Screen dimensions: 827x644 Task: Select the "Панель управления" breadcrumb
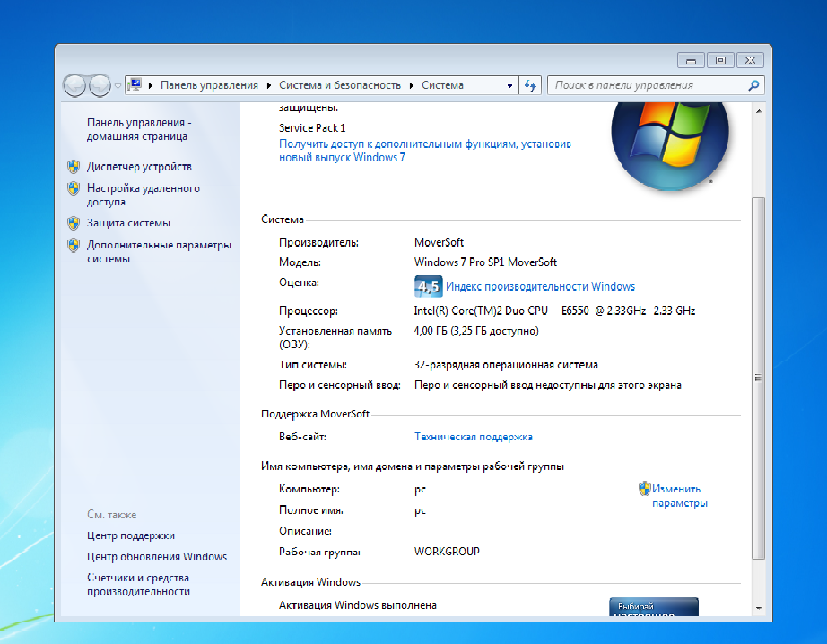[x=209, y=85]
